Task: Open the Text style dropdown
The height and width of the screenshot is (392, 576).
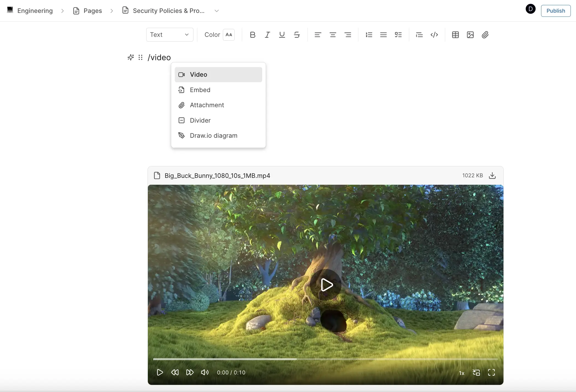Action: pyautogui.click(x=170, y=34)
